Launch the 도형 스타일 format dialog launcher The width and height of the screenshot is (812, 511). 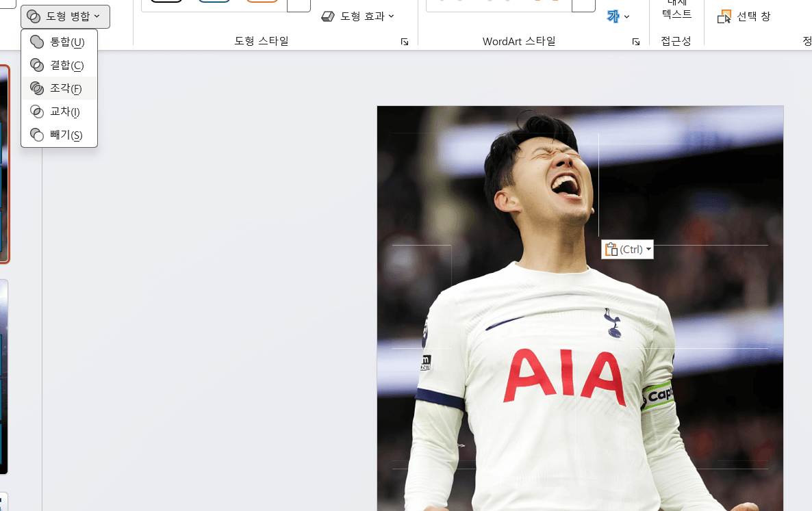[x=405, y=42]
